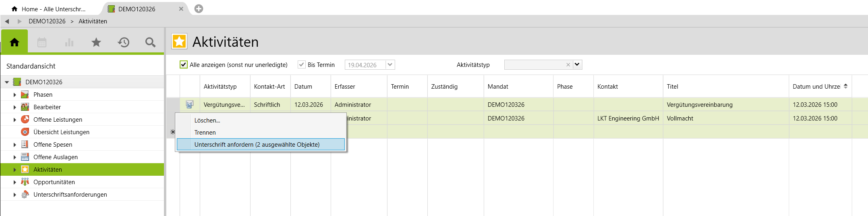Open the history clock icon

pos(124,42)
